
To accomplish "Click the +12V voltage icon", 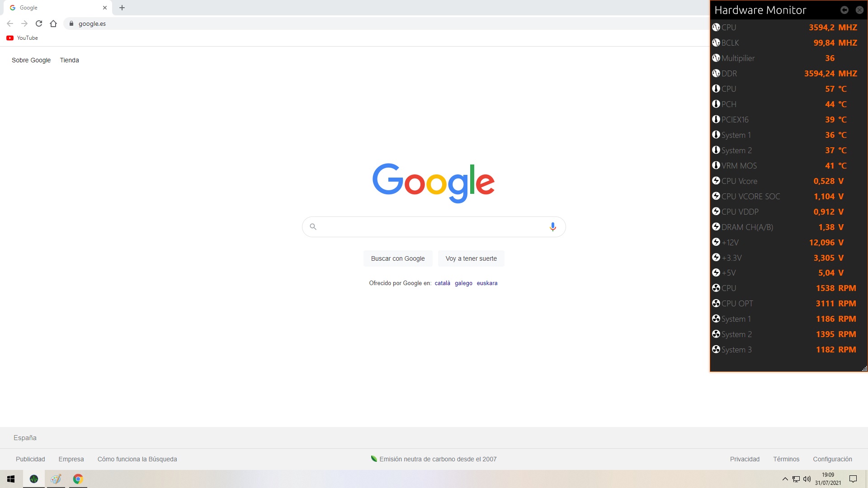I will 716,243.
